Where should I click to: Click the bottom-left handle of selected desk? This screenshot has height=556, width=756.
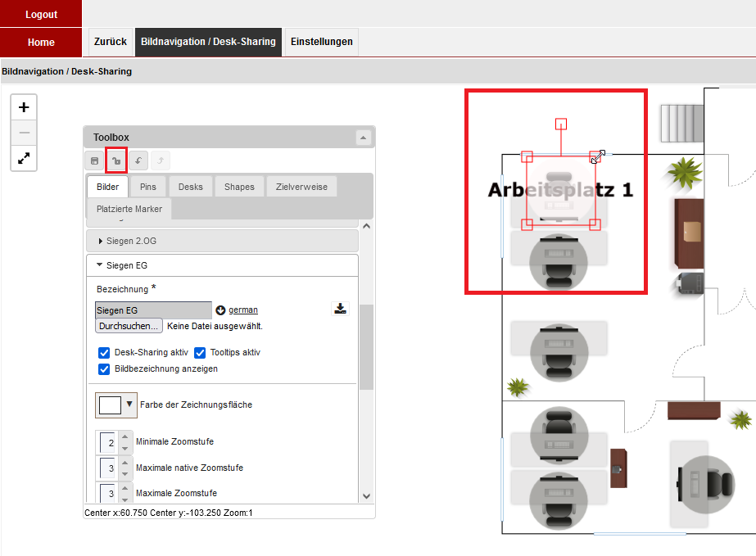pyautogui.click(x=527, y=224)
